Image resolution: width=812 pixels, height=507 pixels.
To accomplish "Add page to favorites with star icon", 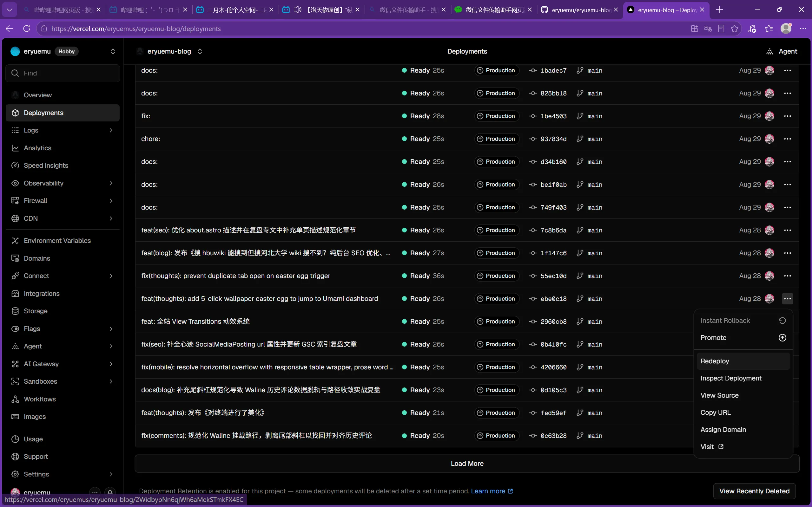I will tap(735, 29).
